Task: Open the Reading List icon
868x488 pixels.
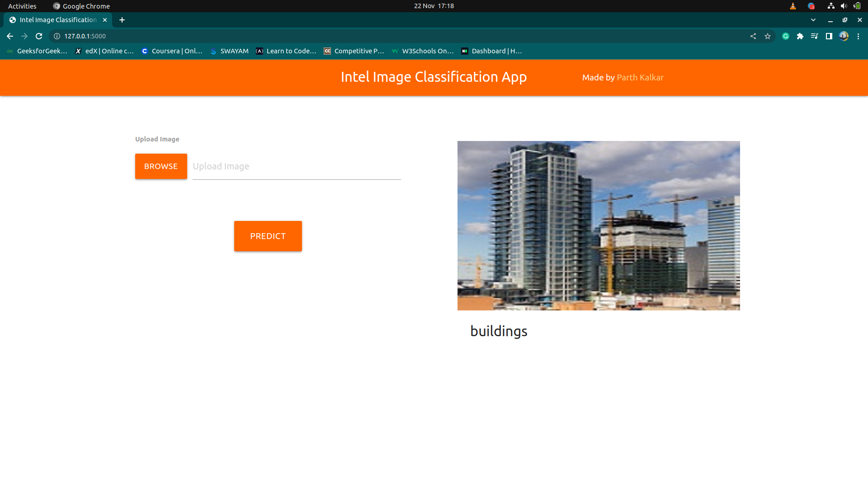Action: click(x=814, y=36)
